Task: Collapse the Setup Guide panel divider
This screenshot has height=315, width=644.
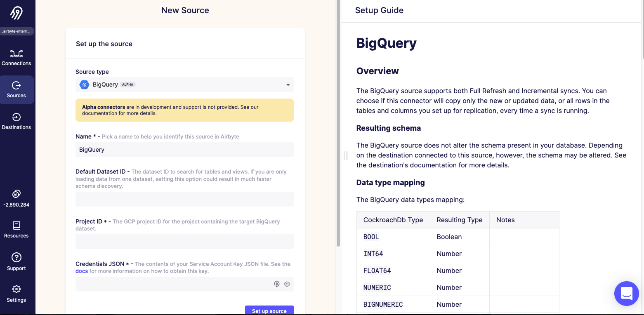Action: [346, 156]
